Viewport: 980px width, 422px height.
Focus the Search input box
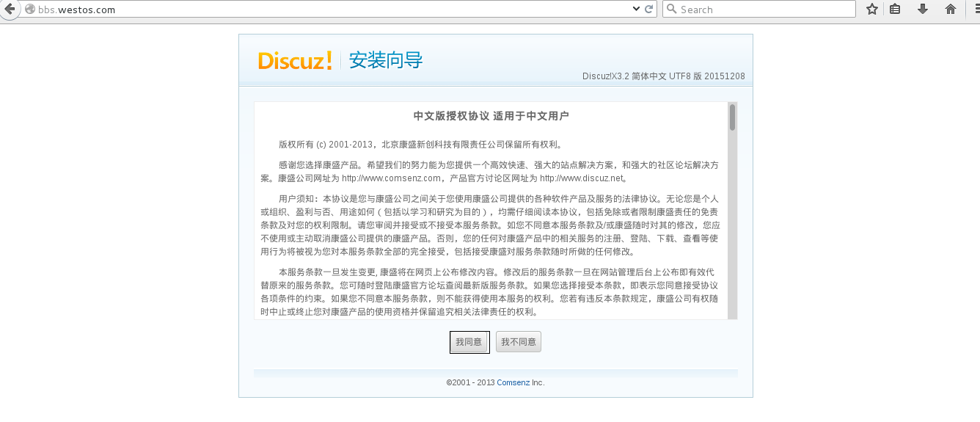coord(759,9)
